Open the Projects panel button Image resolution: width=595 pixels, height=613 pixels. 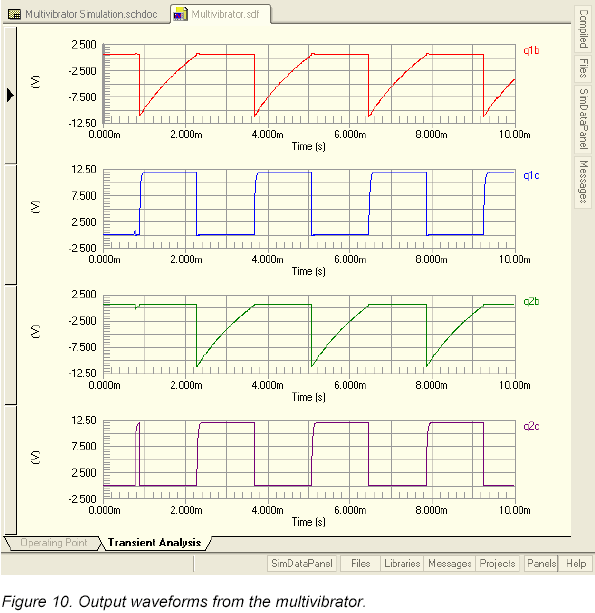[497, 563]
